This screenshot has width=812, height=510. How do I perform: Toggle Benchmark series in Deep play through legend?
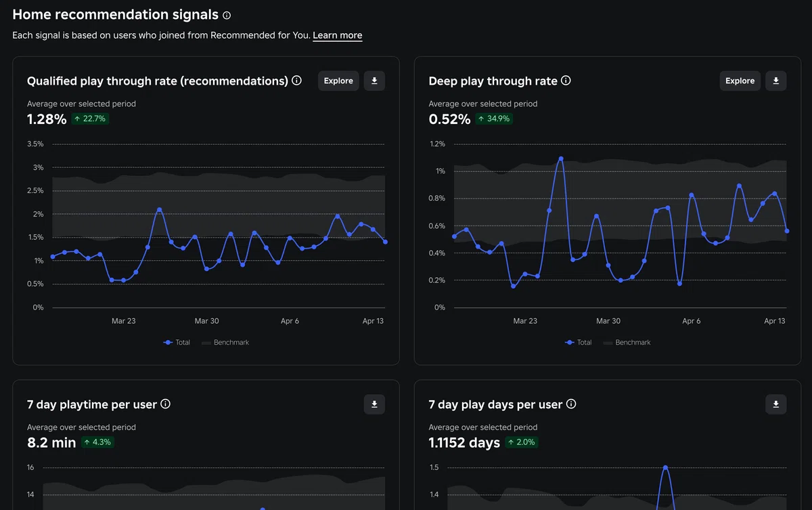pos(627,343)
